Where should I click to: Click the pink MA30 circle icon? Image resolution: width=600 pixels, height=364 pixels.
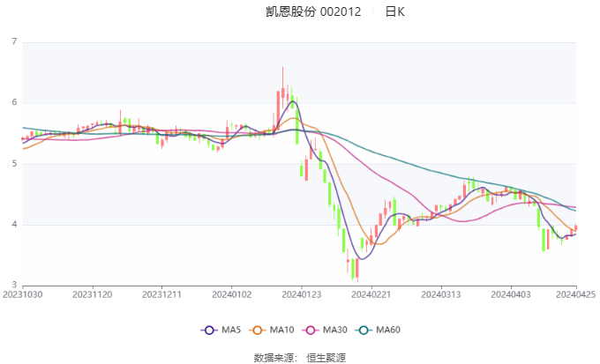[311, 331]
